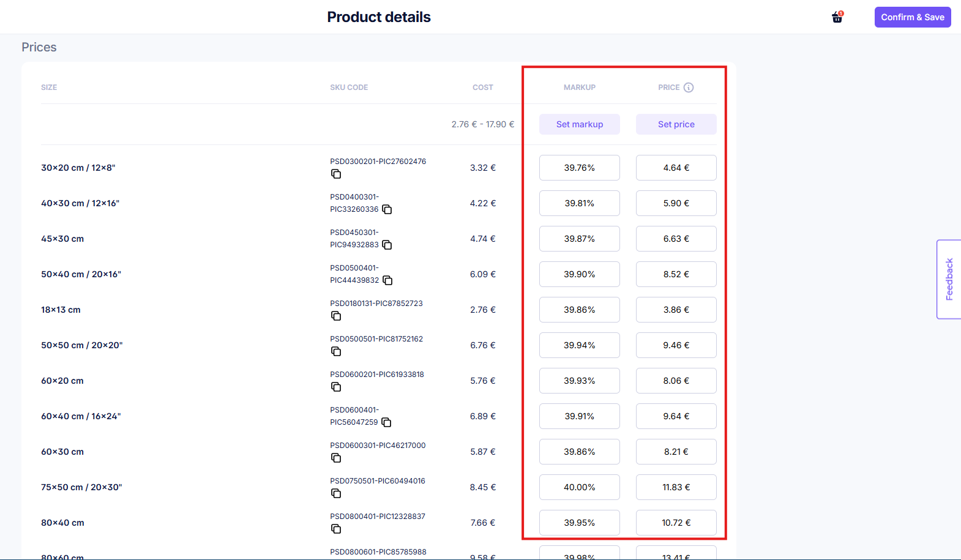
Task: Open the Feedback side tab
Action: (949, 279)
